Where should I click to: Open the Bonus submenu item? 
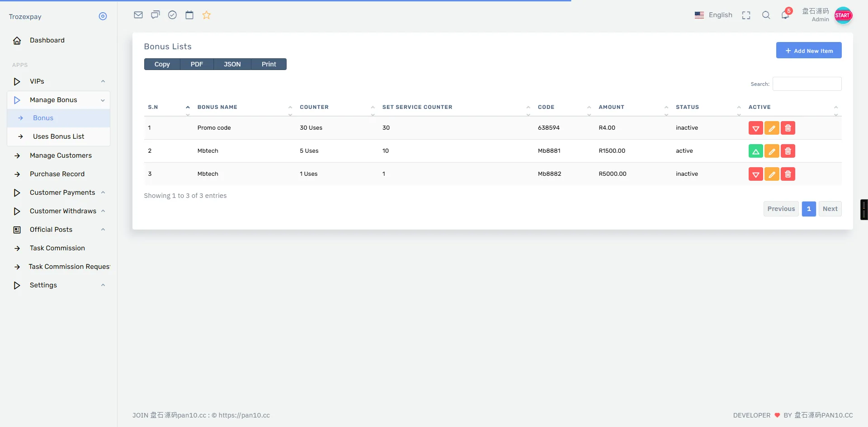click(59, 118)
